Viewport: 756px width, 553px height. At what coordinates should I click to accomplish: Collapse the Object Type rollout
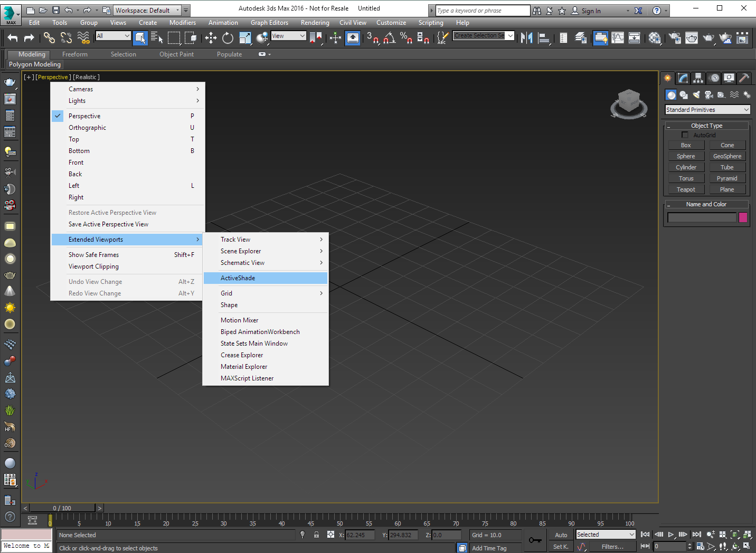(x=707, y=126)
